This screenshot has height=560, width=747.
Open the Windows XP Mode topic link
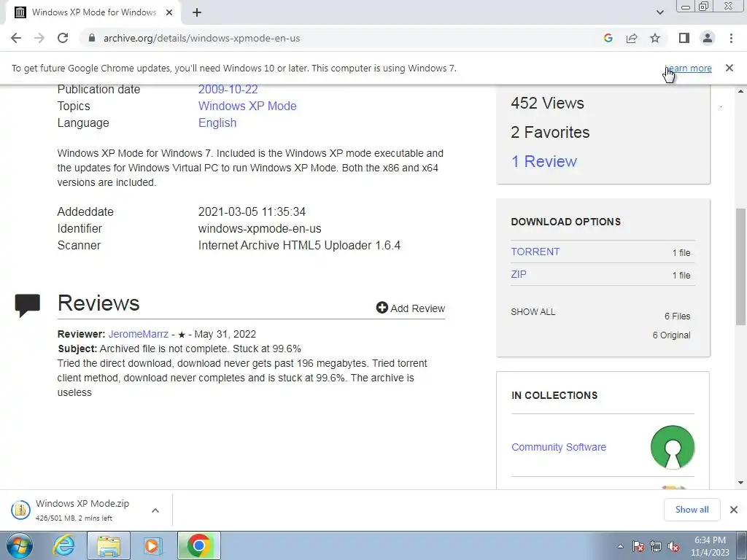247,106
